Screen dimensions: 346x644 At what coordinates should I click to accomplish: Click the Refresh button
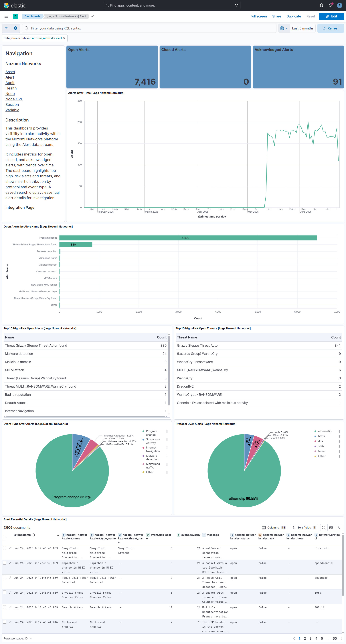coord(331,28)
